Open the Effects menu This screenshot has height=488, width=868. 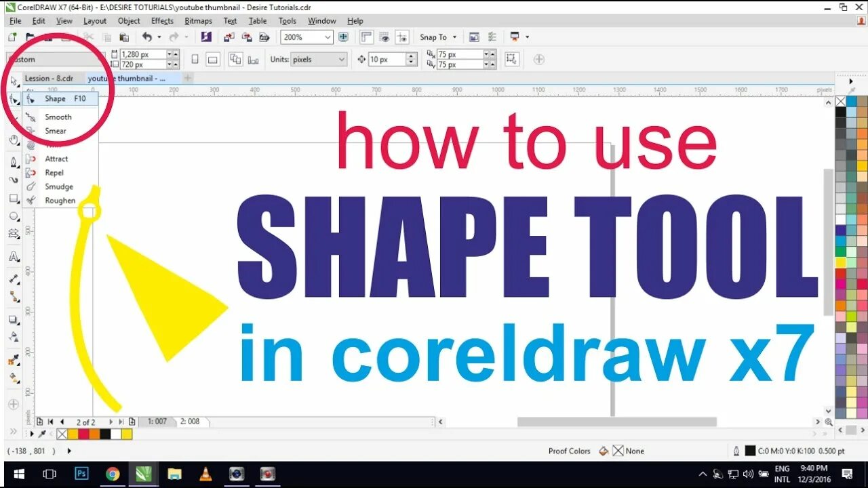point(162,21)
